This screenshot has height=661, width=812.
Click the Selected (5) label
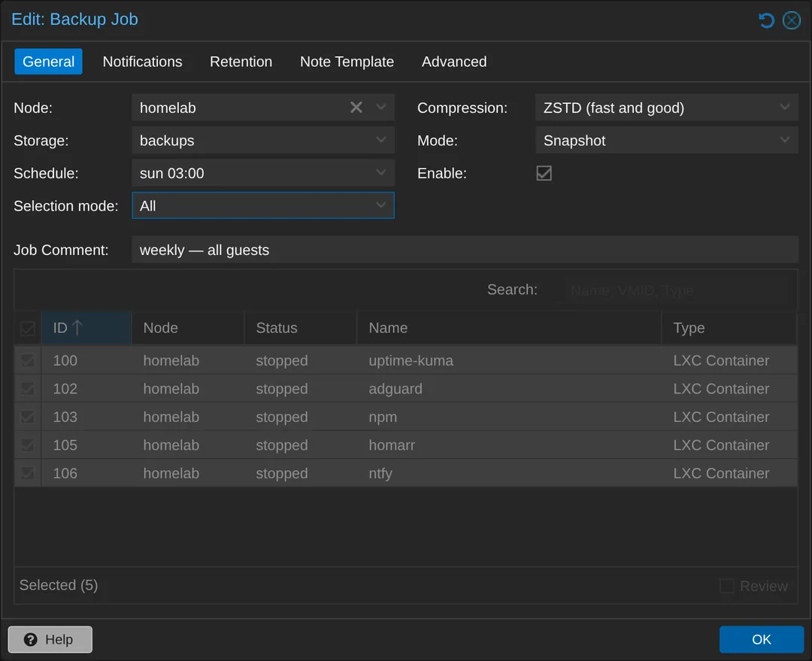(59, 585)
